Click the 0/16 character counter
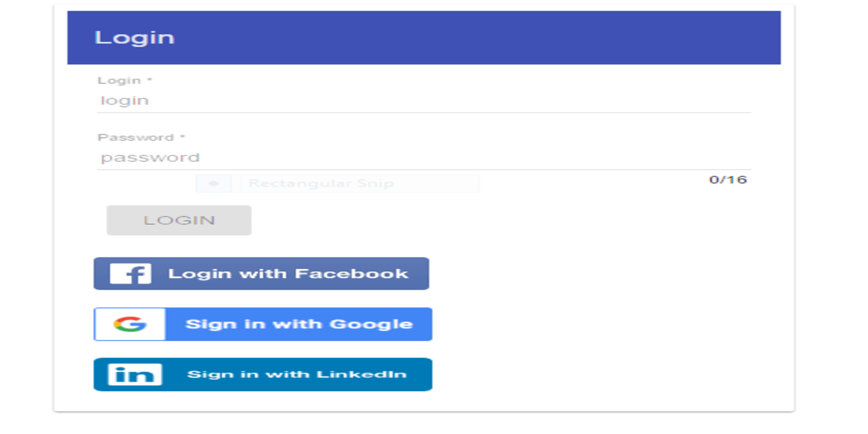Screen dimensions: 868x434 point(728,180)
